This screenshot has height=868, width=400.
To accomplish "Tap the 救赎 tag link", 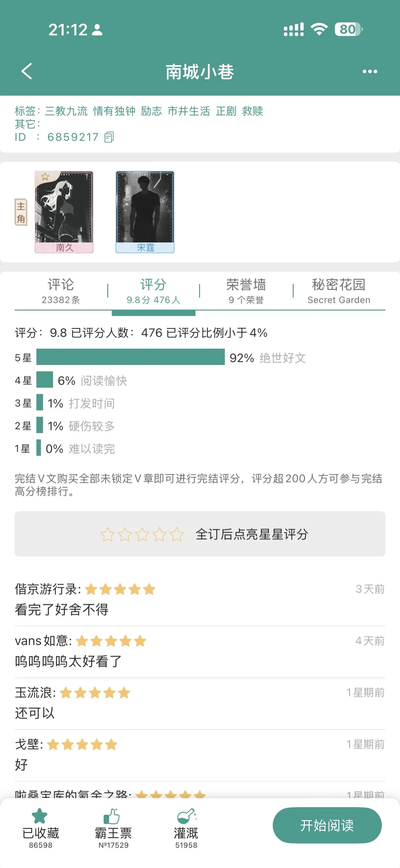I will point(252,111).
